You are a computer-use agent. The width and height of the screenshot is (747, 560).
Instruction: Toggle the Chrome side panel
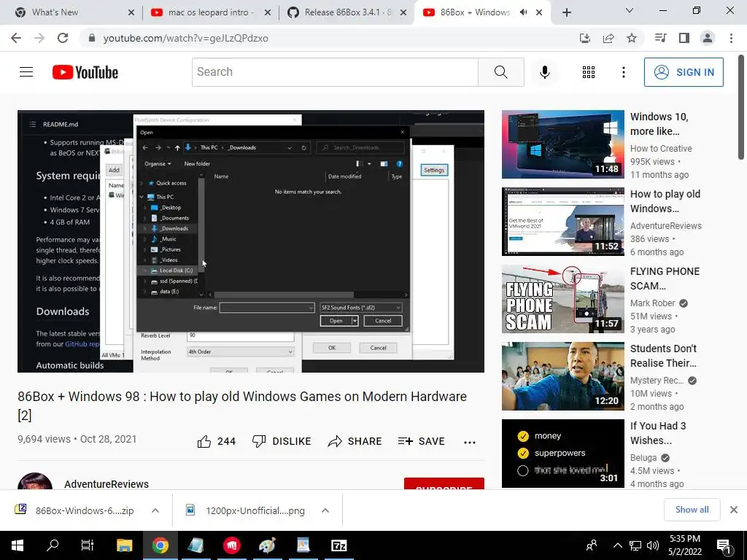[x=684, y=38]
